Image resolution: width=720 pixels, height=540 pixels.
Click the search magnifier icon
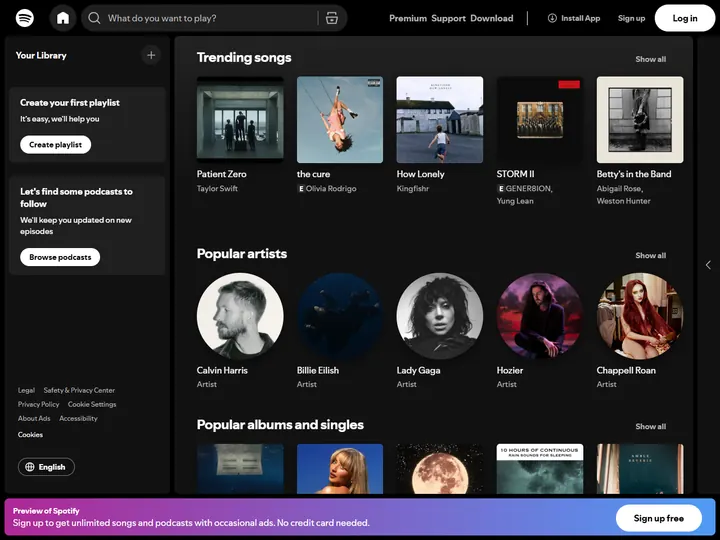(x=94, y=18)
